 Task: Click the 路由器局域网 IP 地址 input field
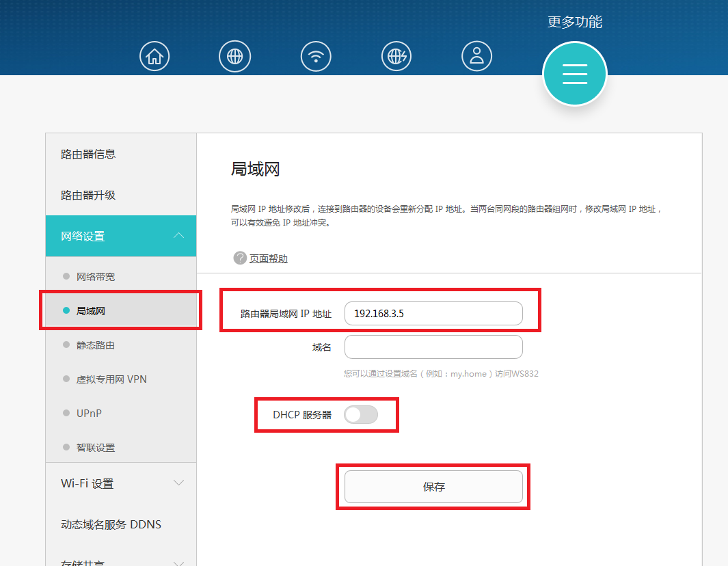433,314
